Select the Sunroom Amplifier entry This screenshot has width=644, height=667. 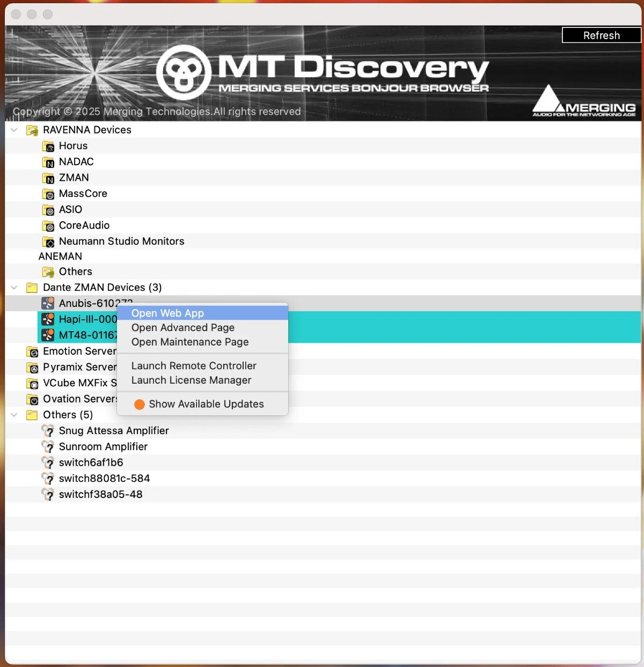(x=323, y=446)
